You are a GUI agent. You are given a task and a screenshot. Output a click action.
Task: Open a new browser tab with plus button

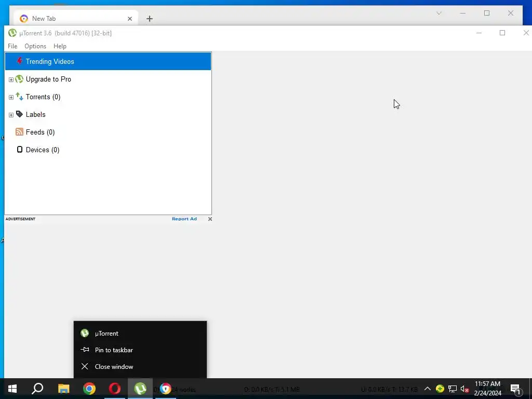coord(150,19)
